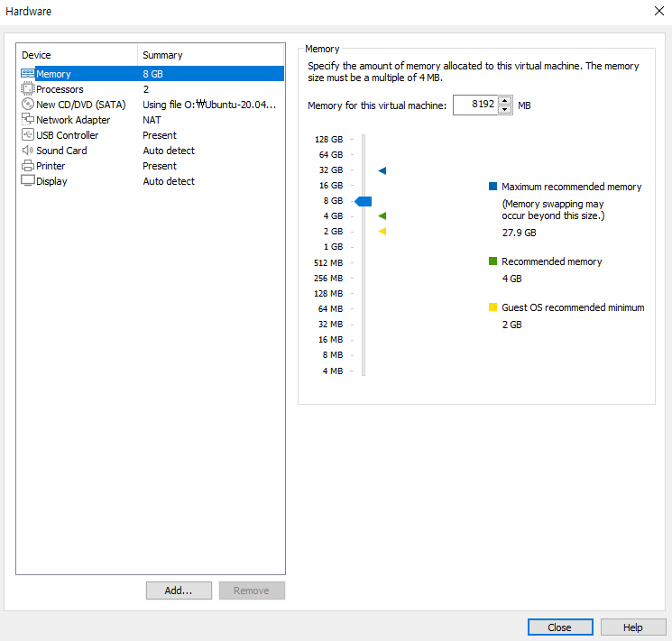
Task: Click the 16 GB slider scale label
Action: [331, 185]
